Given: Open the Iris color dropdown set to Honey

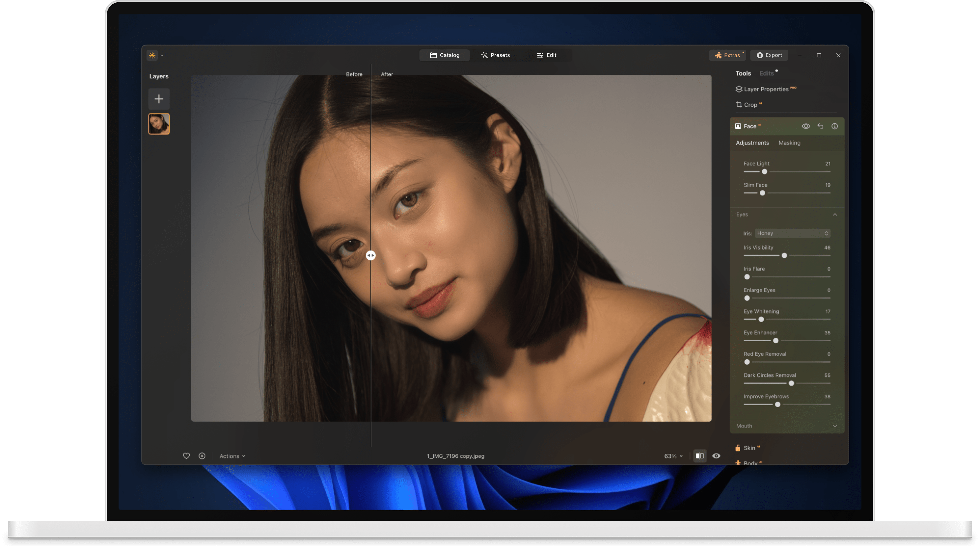Looking at the screenshot, I should tap(792, 233).
